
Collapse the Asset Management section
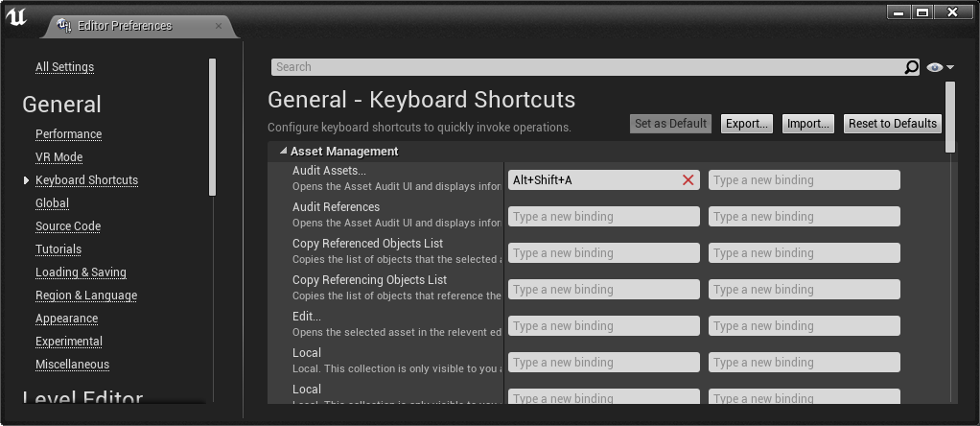coord(283,152)
